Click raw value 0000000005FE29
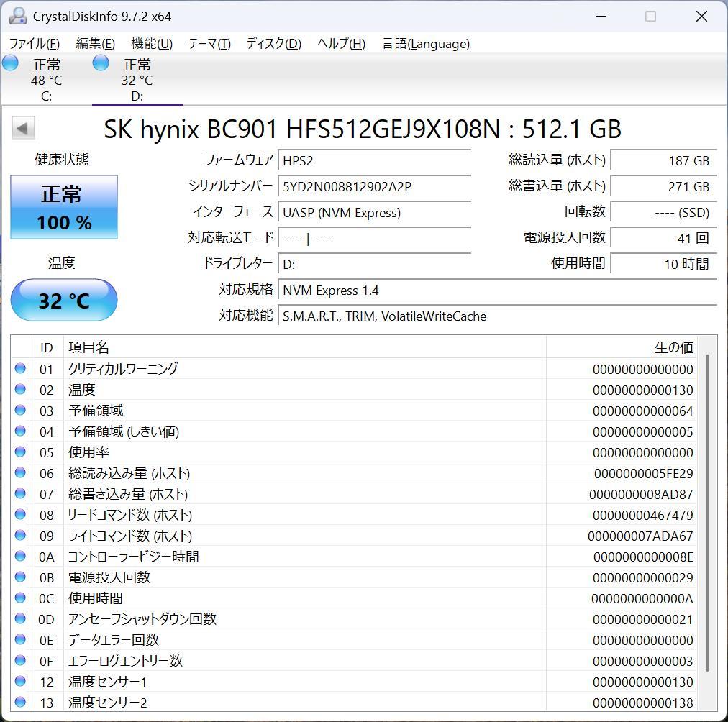Screen dimensions: 728x722 [x=644, y=473]
